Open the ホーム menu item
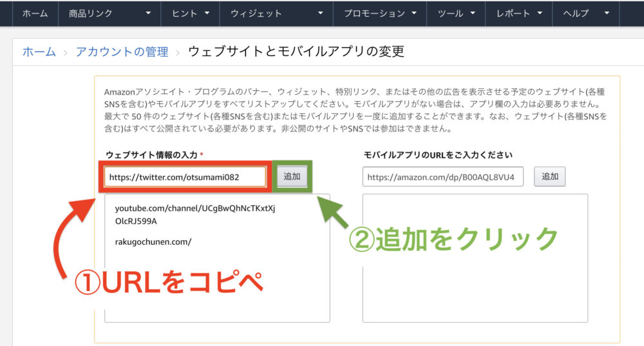 [35, 14]
